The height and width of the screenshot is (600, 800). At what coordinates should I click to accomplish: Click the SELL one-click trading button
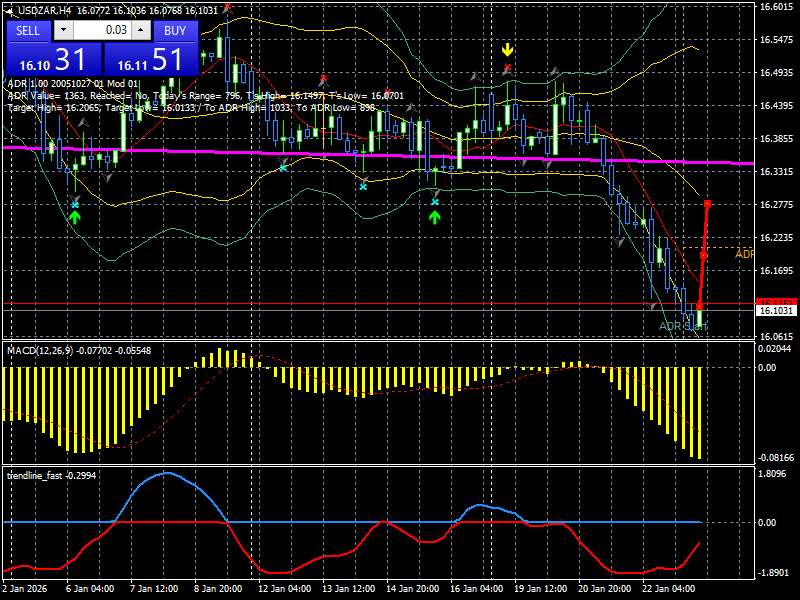click(28, 31)
